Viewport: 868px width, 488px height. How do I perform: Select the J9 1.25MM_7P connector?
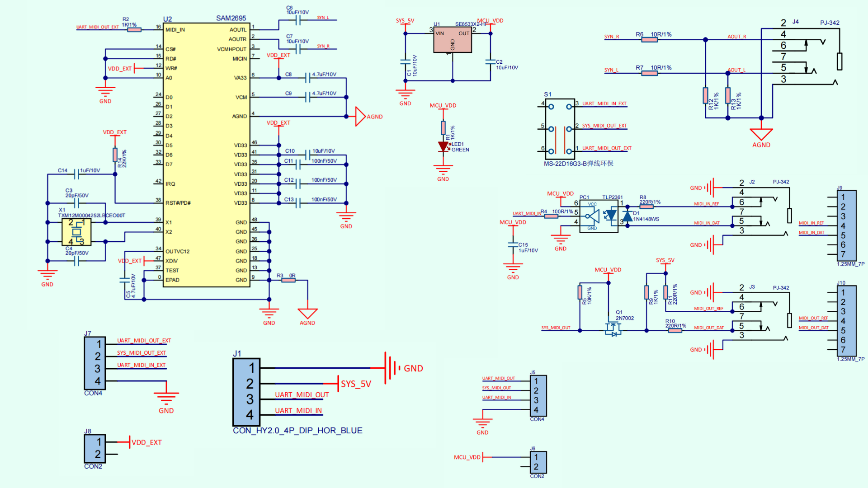pyautogui.click(x=846, y=226)
